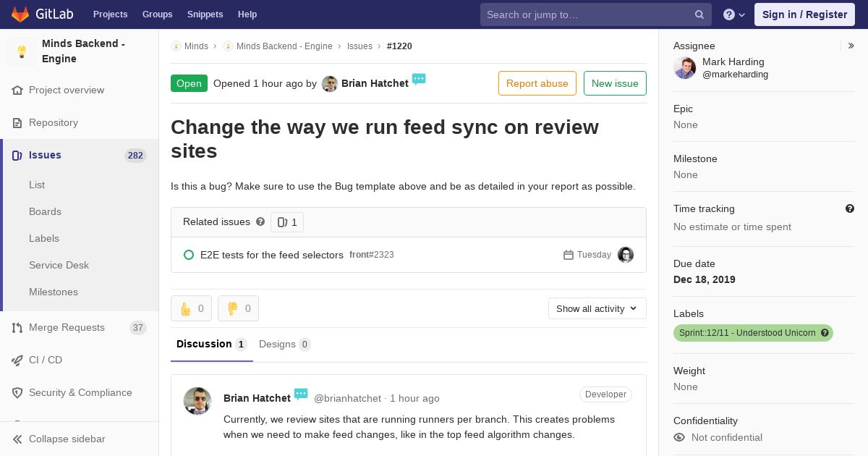
Task: Click the green Open status badge
Action: [x=189, y=83]
